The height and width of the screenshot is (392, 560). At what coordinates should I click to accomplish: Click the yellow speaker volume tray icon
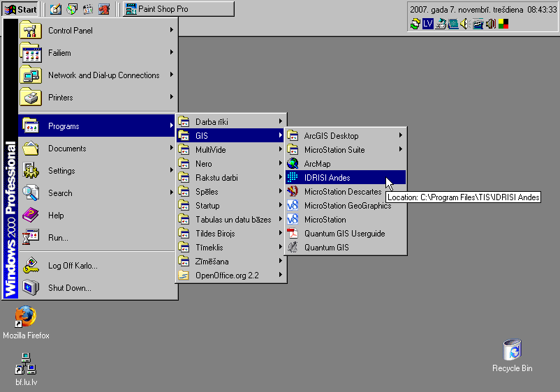point(465,24)
